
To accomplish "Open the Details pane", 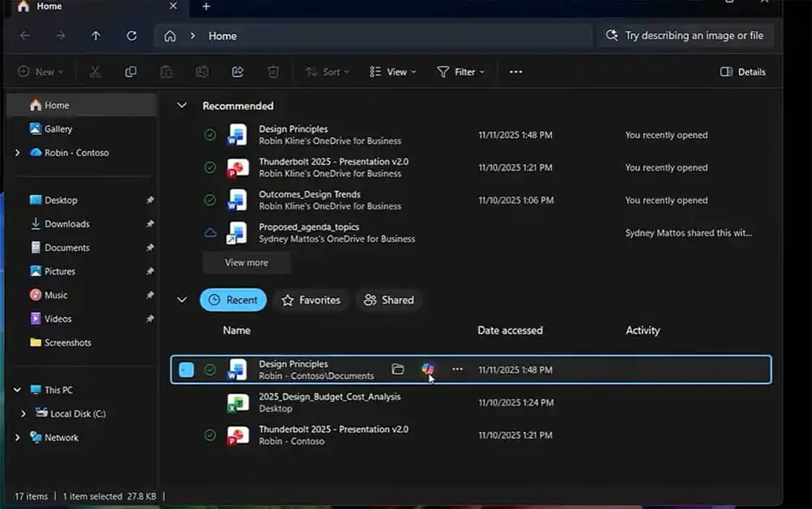I will pos(742,72).
